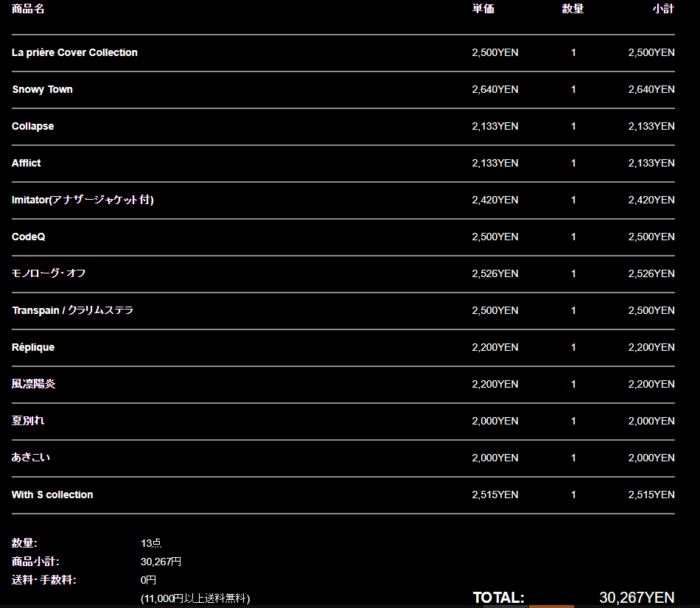Select the 'モノローグ・オフ' item name
Viewport: 700px width, 608px height.
(x=48, y=273)
